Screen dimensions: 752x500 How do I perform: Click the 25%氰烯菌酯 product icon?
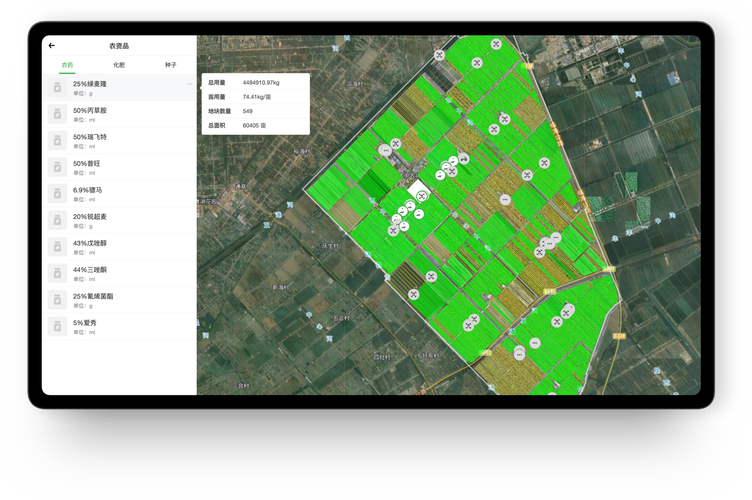58,300
